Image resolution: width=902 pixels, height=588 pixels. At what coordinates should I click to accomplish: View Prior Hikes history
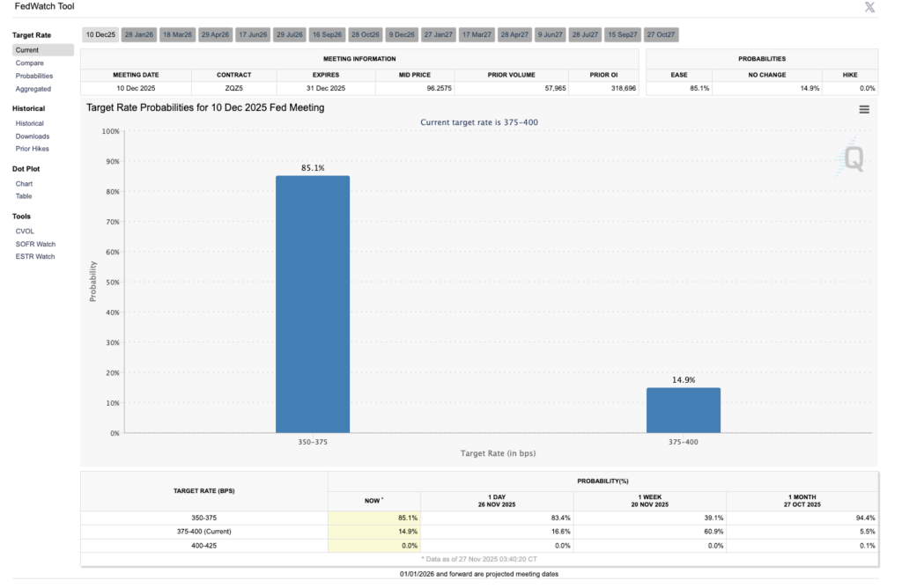[x=33, y=149]
